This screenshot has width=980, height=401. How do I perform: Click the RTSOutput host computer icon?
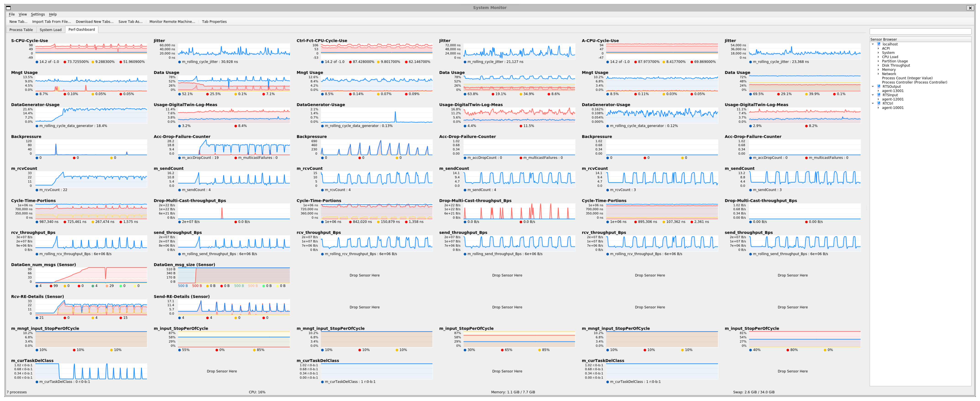879,86
